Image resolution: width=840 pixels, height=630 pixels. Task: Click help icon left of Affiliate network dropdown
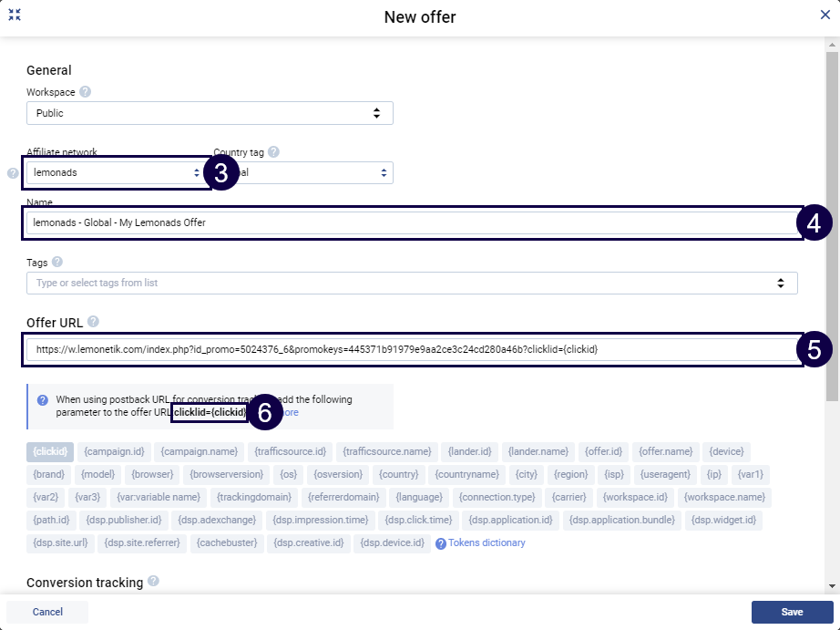[x=13, y=172]
